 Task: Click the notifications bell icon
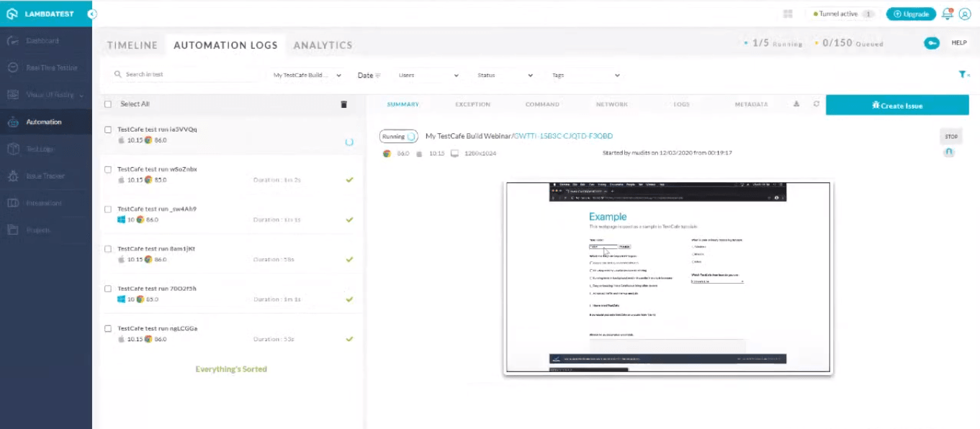(x=948, y=14)
